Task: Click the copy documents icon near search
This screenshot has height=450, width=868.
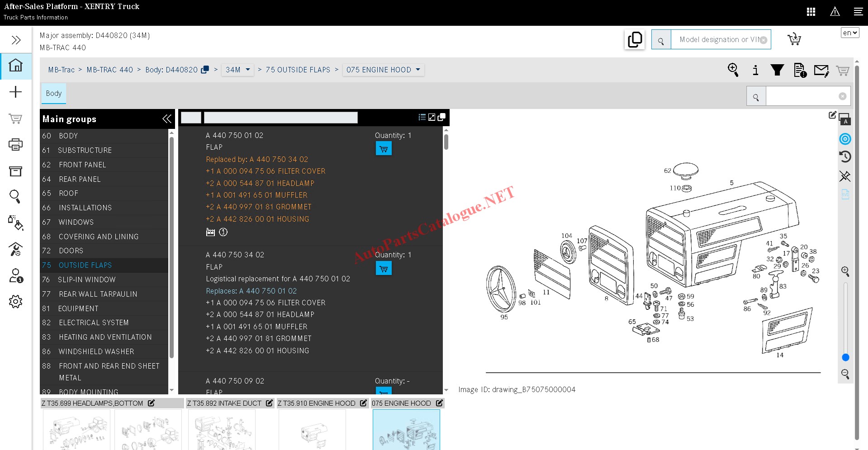Action: (635, 40)
